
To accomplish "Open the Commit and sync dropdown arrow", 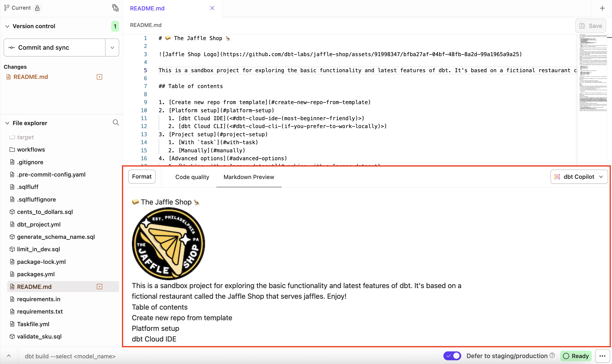I will pyautogui.click(x=112, y=47).
